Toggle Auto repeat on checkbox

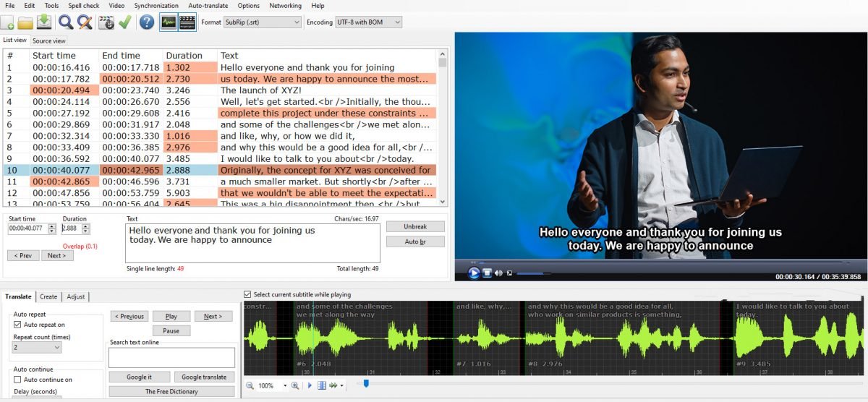pyautogui.click(x=17, y=325)
